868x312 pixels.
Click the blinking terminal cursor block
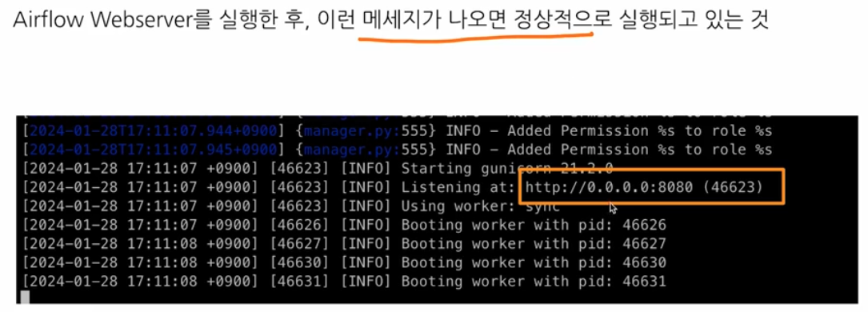24,297
